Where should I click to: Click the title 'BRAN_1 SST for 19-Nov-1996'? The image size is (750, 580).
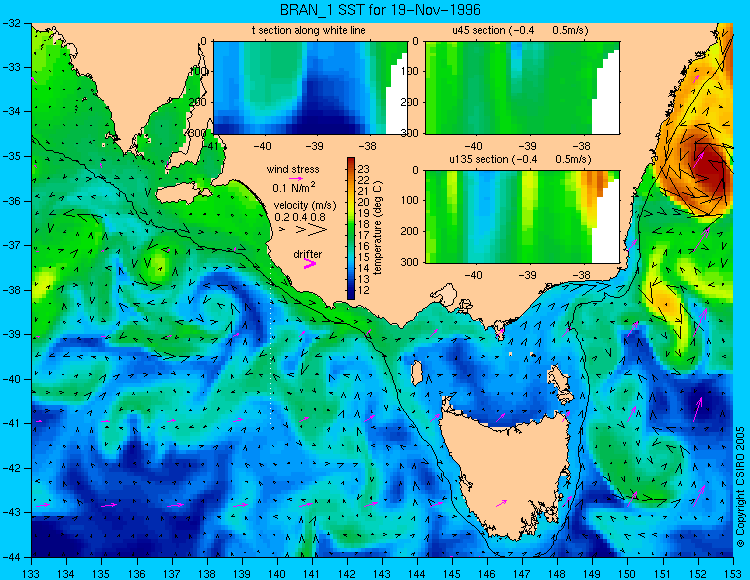tap(380, 10)
